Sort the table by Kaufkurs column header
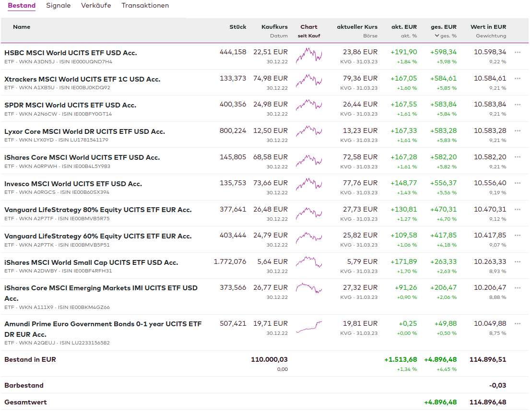The height and width of the screenshot is (415, 532). [274, 27]
